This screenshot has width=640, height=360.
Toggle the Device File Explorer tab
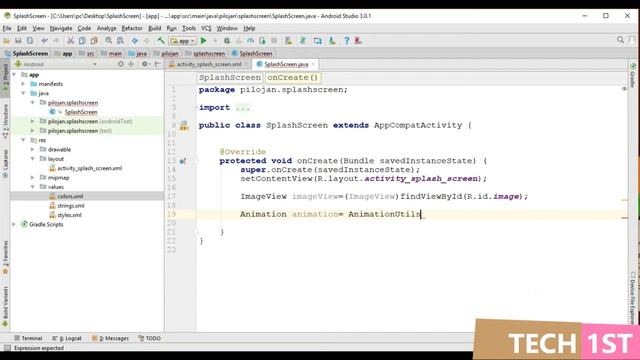click(633, 298)
